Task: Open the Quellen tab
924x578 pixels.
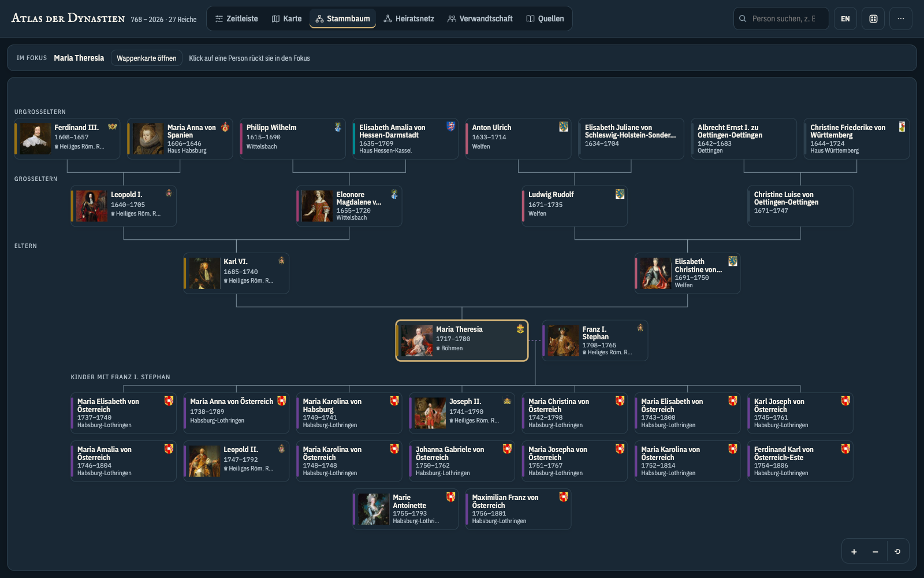Action: 545,18
